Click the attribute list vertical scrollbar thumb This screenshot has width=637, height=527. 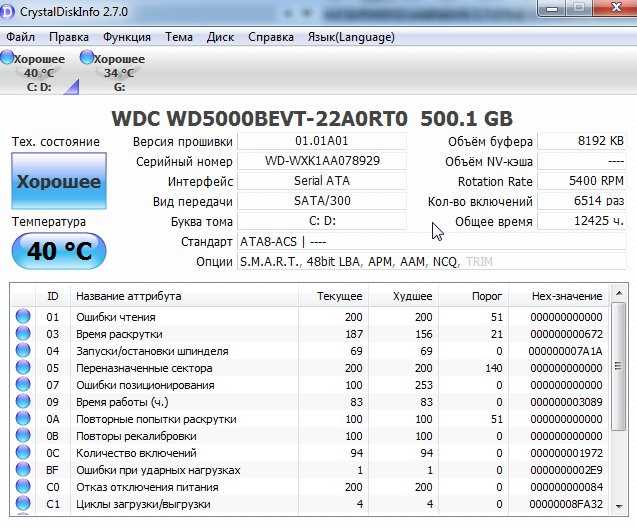click(x=619, y=366)
